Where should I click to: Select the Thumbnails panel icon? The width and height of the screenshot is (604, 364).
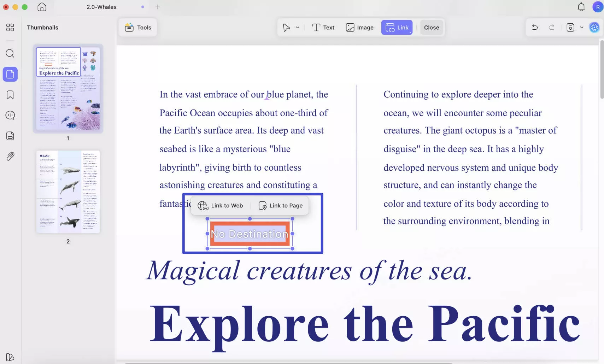tap(10, 74)
